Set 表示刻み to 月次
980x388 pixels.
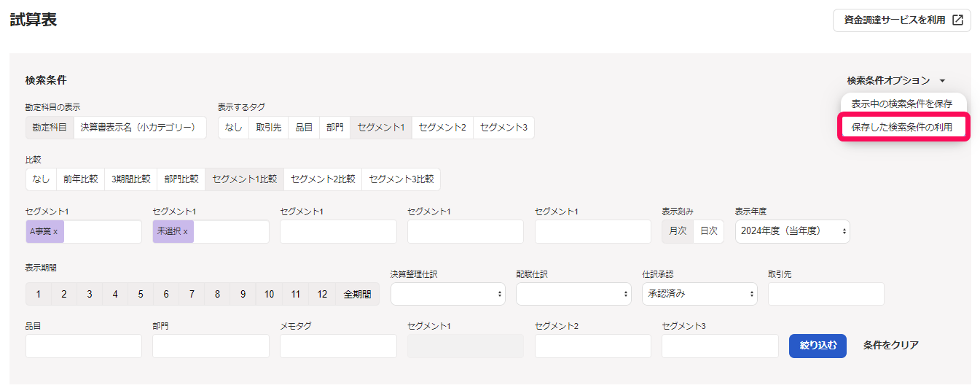[678, 231]
